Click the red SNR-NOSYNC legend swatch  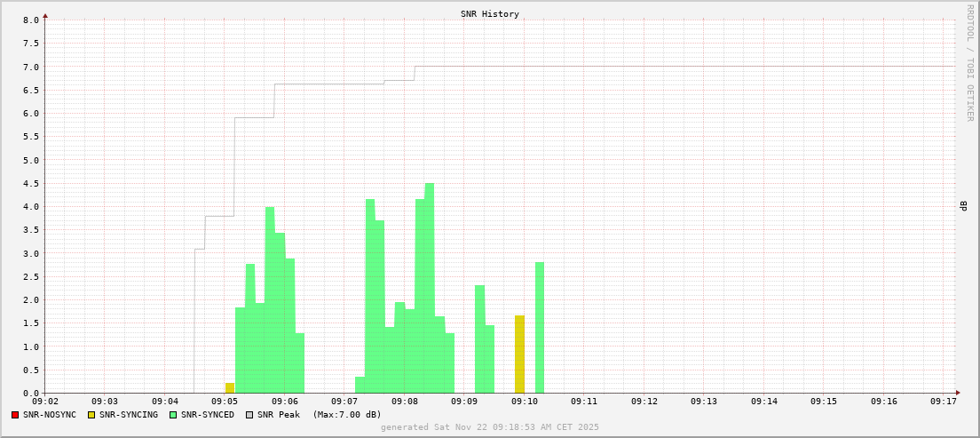(x=15, y=415)
